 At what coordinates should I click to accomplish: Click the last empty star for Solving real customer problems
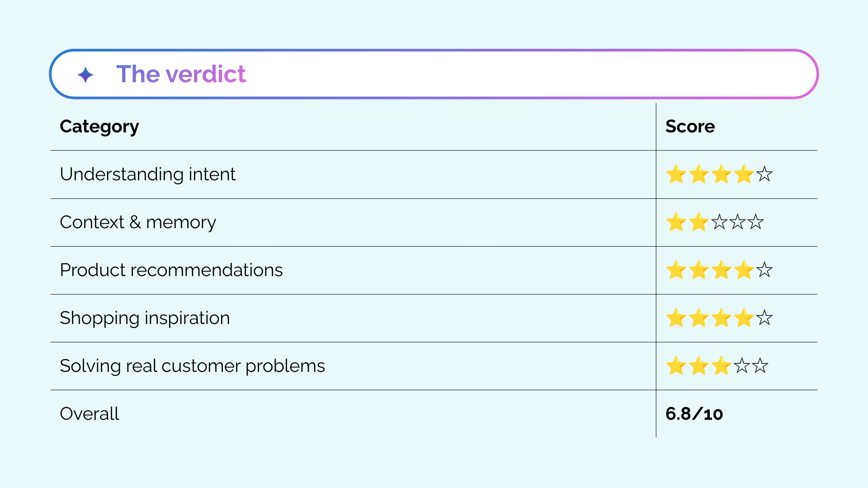coord(760,366)
